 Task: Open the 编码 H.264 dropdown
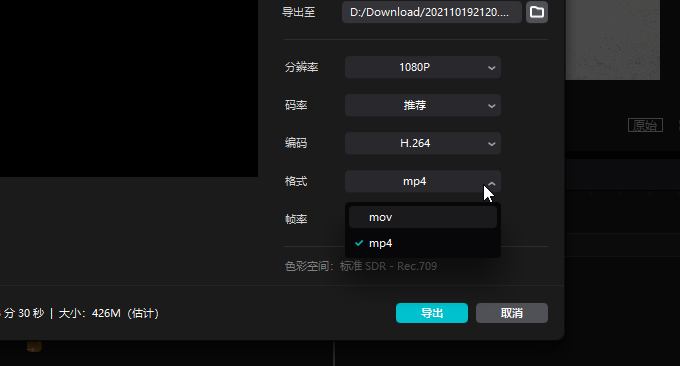point(423,143)
